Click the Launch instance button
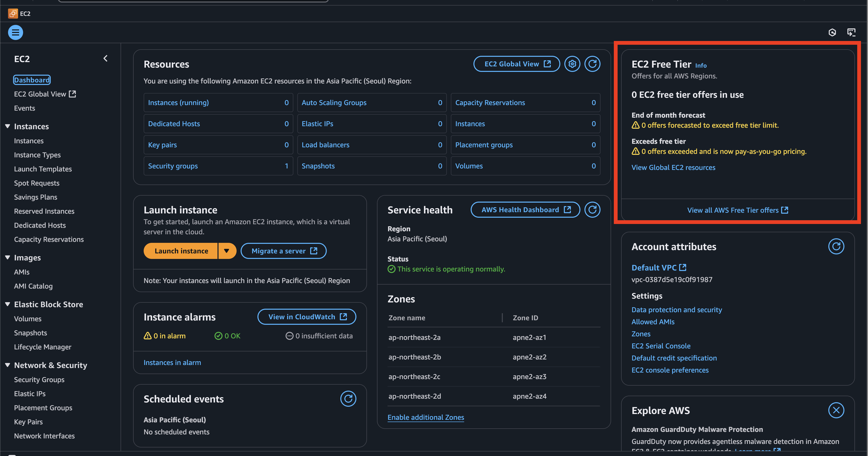The image size is (868, 456). [x=181, y=251]
